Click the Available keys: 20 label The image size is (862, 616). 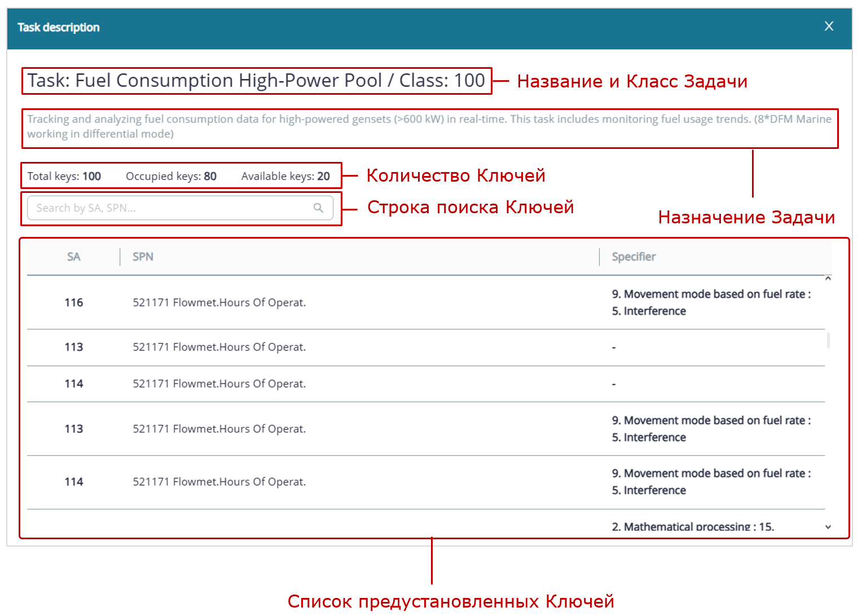coord(285,175)
